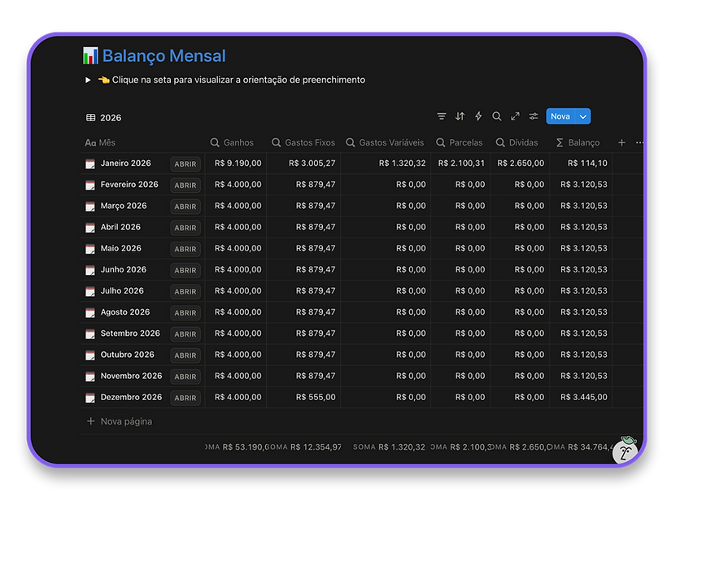Image resolution: width=728 pixels, height=562 pixels.
Task: Select the 2026 table view tab
Action: [x=103, y=117]
